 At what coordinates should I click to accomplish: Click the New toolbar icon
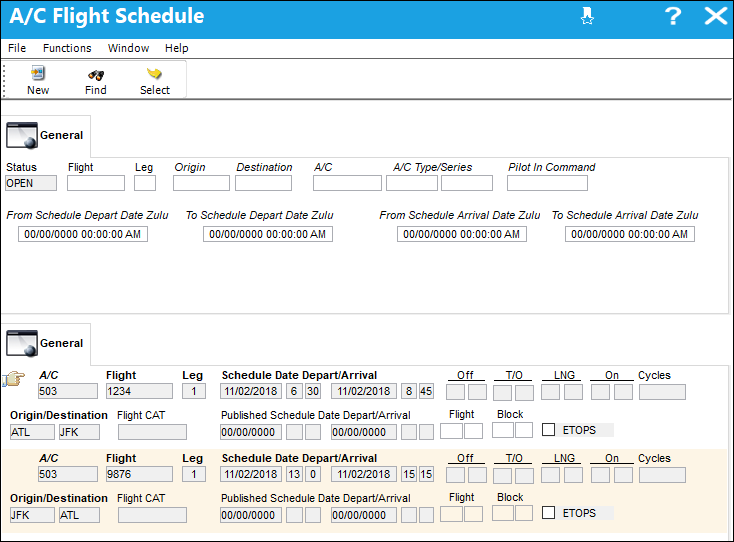[37, 73]
